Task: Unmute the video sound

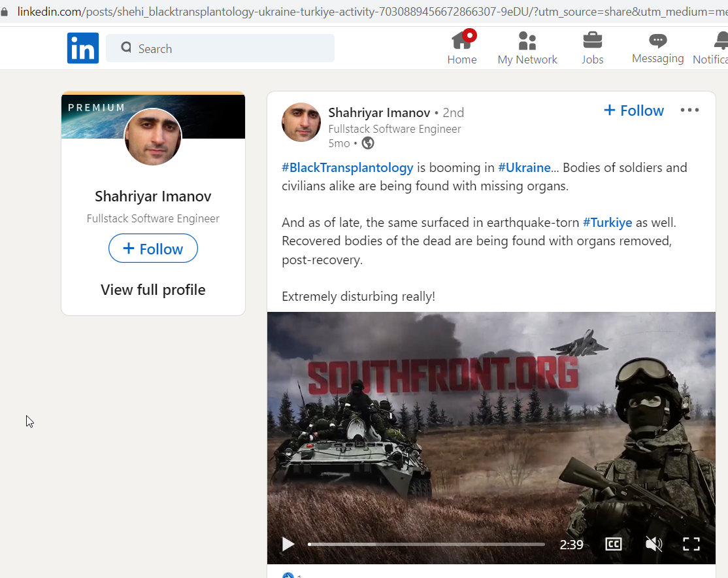Action: [x=654, y=544]
